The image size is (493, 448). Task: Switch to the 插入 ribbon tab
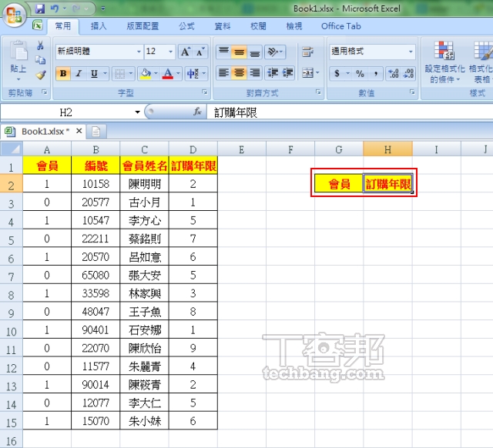click(99, 26)
